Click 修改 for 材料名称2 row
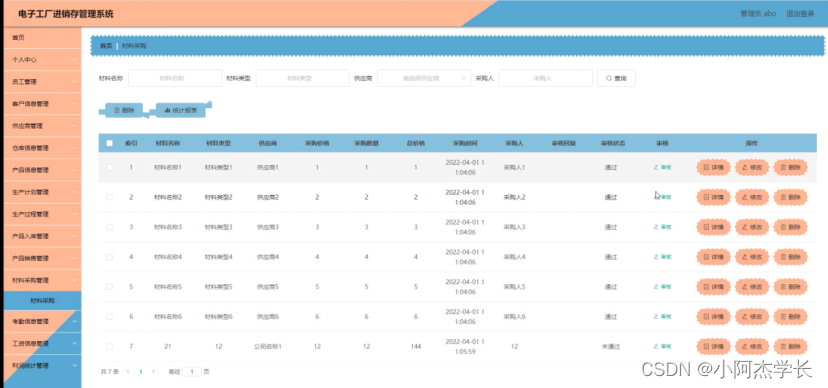 coord(752,197)
